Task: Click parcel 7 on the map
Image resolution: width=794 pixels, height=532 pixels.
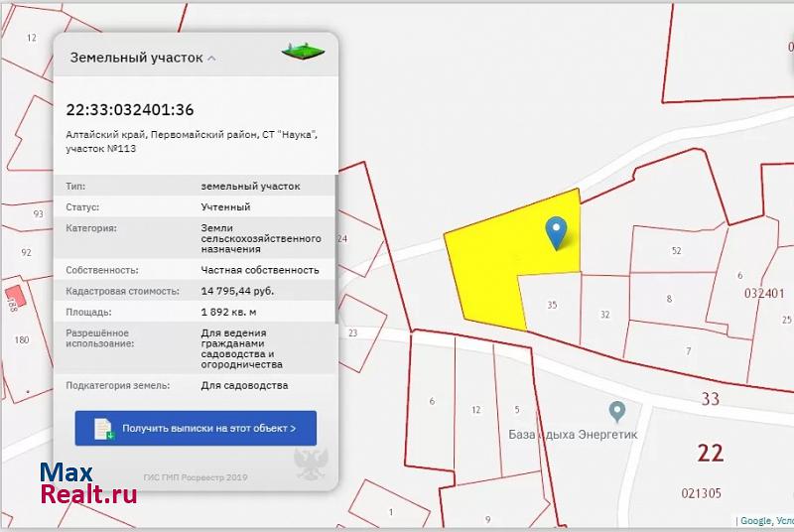Action: pos(687,351)
